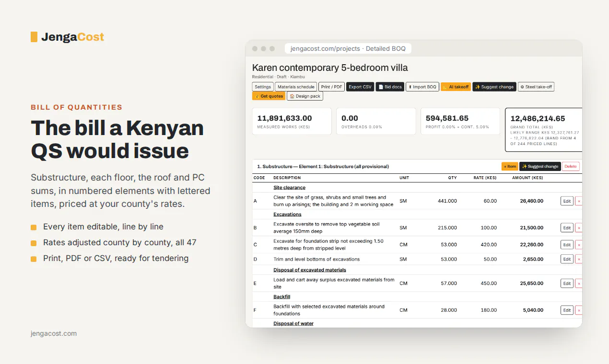Click the Site clearance subheading

[x=289, y=187]
